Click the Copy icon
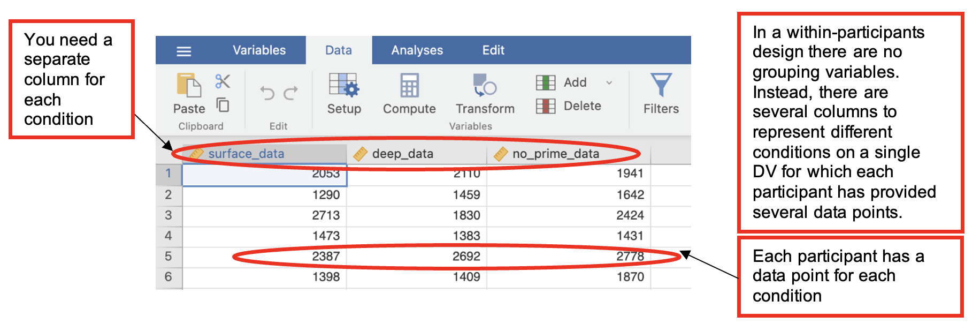The height and width of the screenshot is (331, 980). [x=223, y=104]
